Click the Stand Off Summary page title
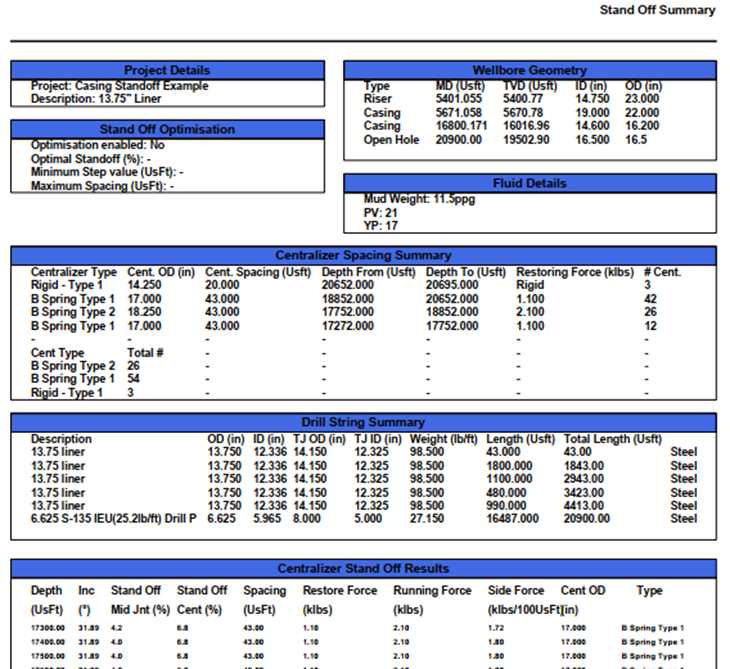 [657, 10]
